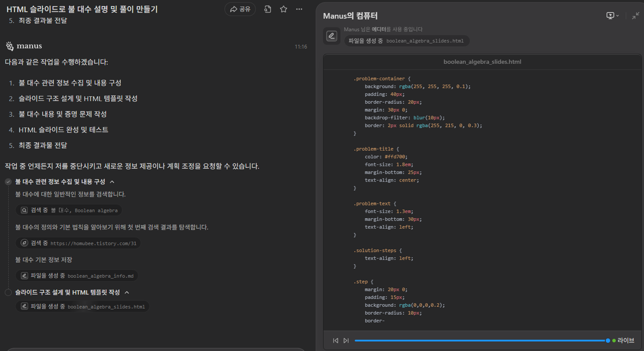Check the completed circle of step one
This screenshot has height=351, width=644.
8,181
